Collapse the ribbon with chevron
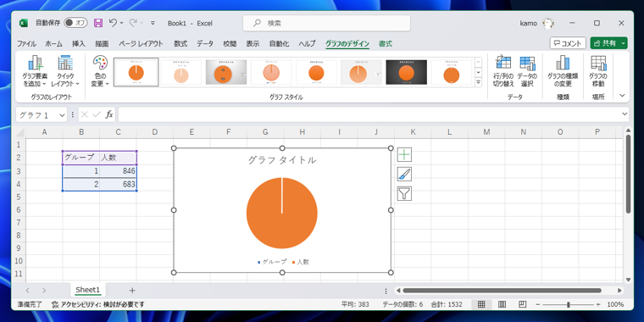644x322 pixels. pyautogui.click(x=622, y=95)
